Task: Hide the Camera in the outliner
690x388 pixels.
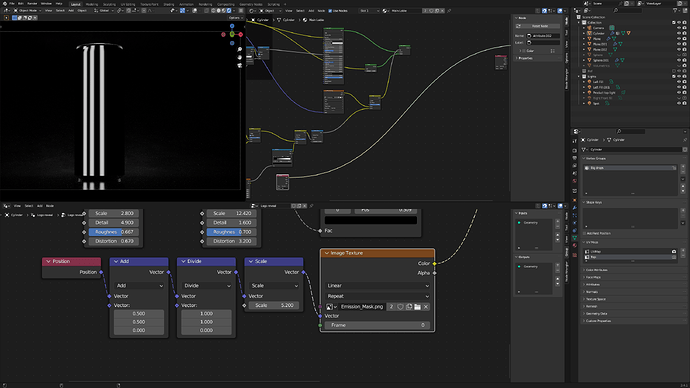Action: pyautogui.click(x=679, y=28)
